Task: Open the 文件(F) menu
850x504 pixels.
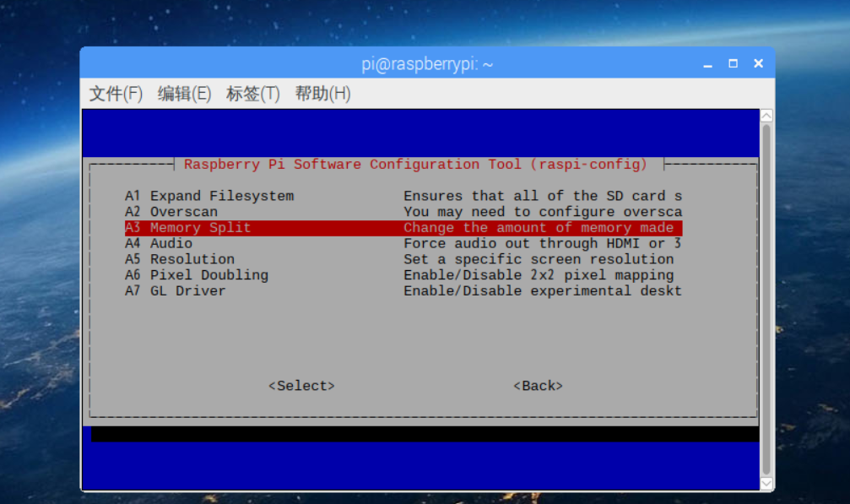Action: coord(116,94)
